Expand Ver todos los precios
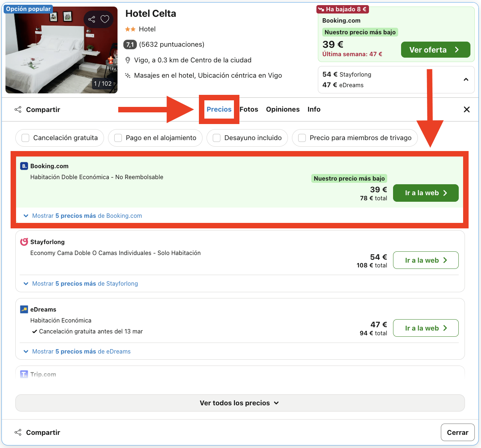Viewport: 481px width, 448px height. pyautogui.click(x=240, y=403)
